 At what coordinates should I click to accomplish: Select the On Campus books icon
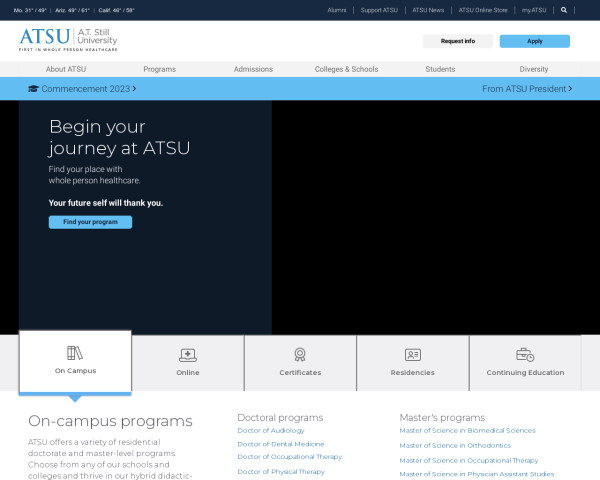[75, 353]
